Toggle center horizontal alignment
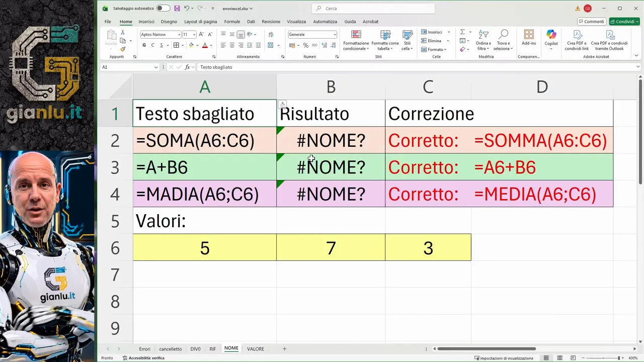The width and height of the screenshot is (644, 362). point(232,45)
